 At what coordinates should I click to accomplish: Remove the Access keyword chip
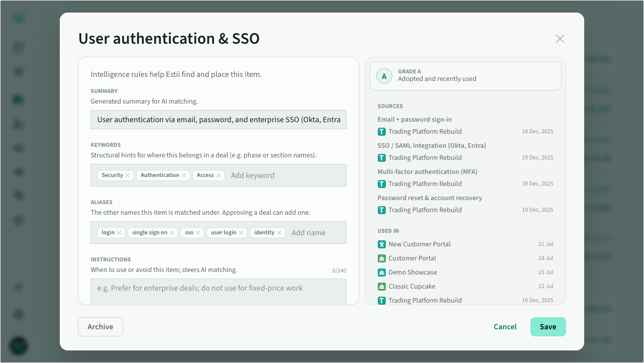tap(219, 175)
